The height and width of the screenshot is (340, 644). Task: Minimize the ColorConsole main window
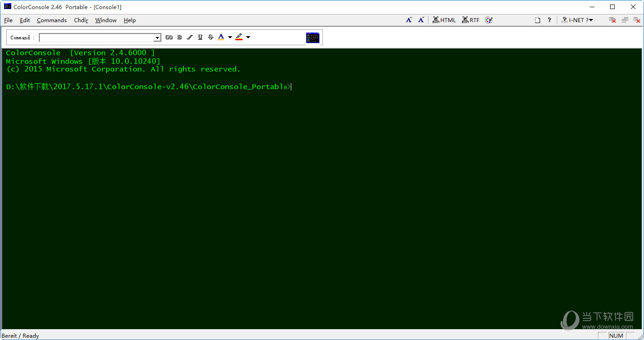point(592,7)
